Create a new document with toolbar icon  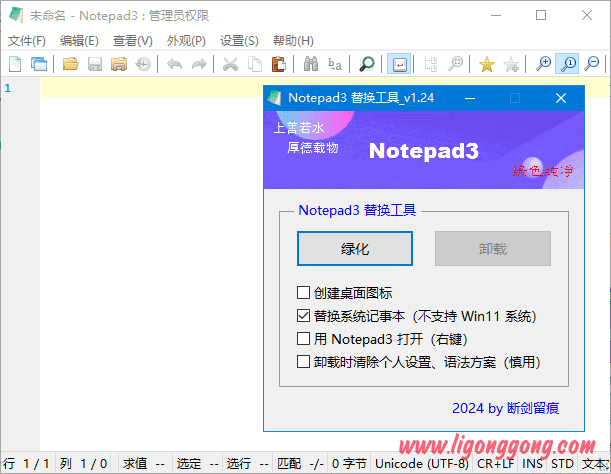pos(15,64)
